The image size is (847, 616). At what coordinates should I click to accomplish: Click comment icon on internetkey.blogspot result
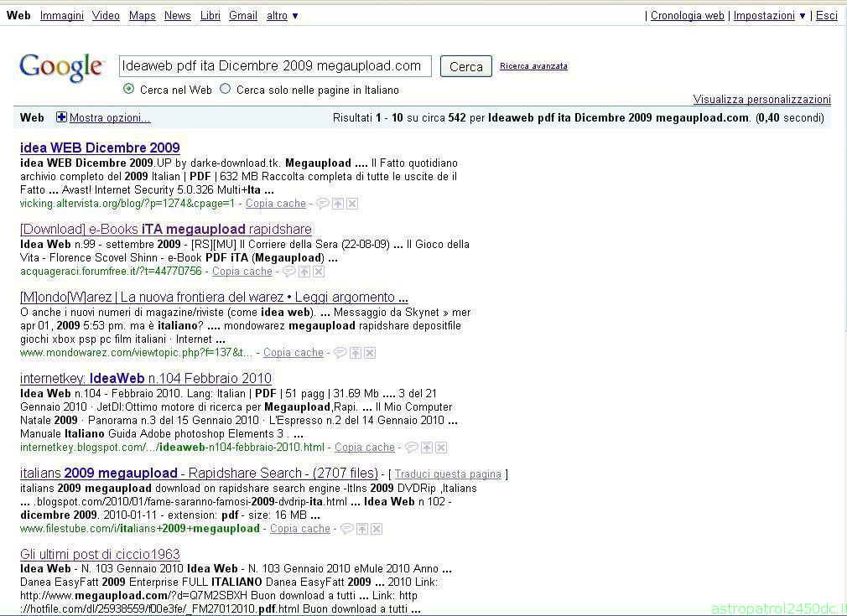[x=412, y=448]
